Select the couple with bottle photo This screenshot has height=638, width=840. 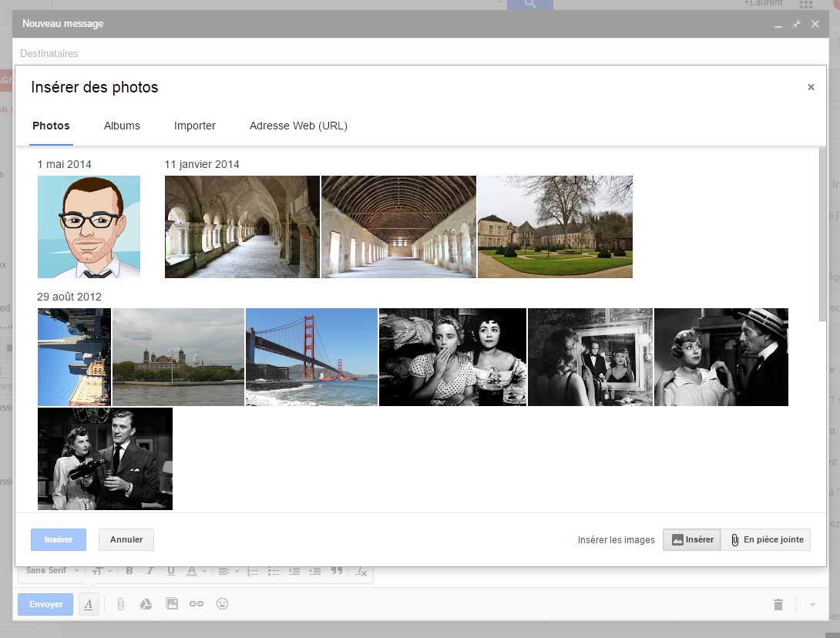(x=105, y=458)
